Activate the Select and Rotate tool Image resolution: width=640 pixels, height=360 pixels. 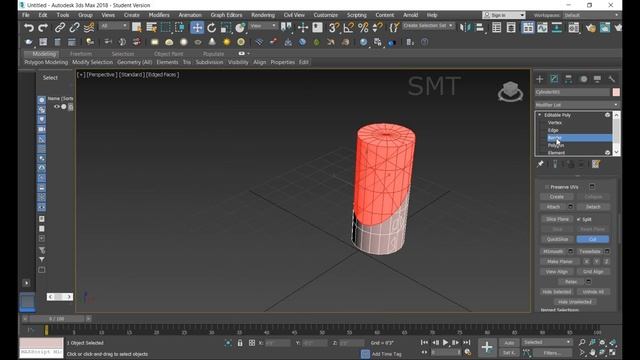pyautogui.click(x=211, y=27)
